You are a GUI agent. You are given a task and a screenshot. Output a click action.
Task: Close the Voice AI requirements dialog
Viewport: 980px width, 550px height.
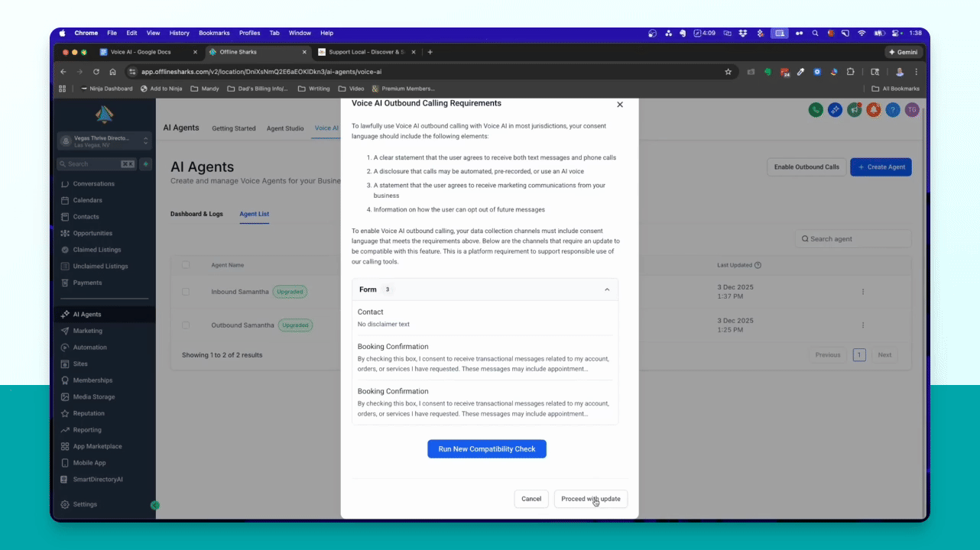620,105
